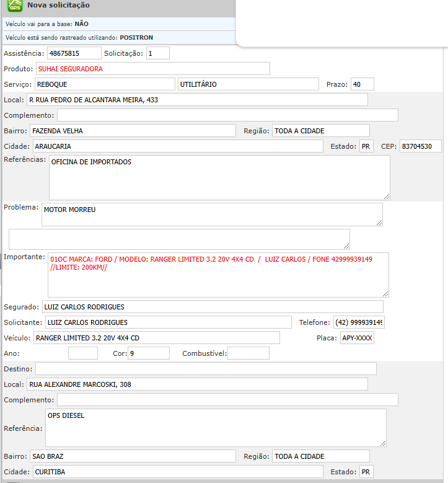Image resolution: width=448 pixels, height=483 pixels.
Task: Select the Segurado name field
Action: point(212,307)
